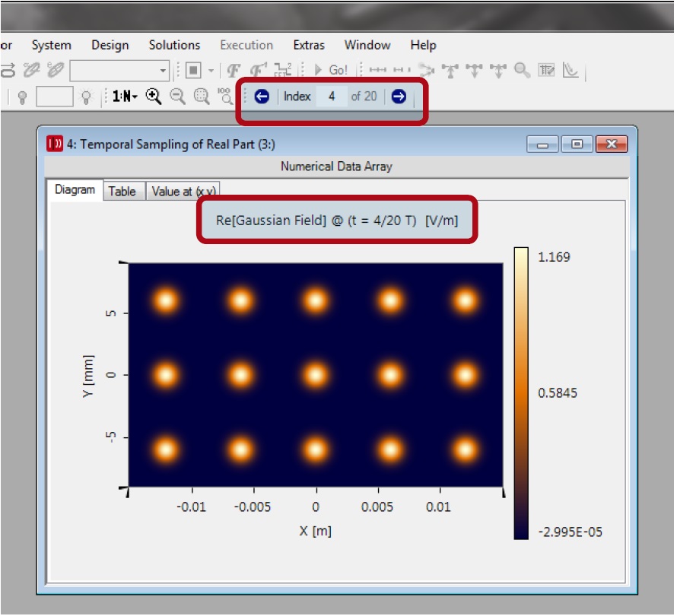The image size is (677, 616).
Task: Click the bright light bulb icon
Action: 87,97
